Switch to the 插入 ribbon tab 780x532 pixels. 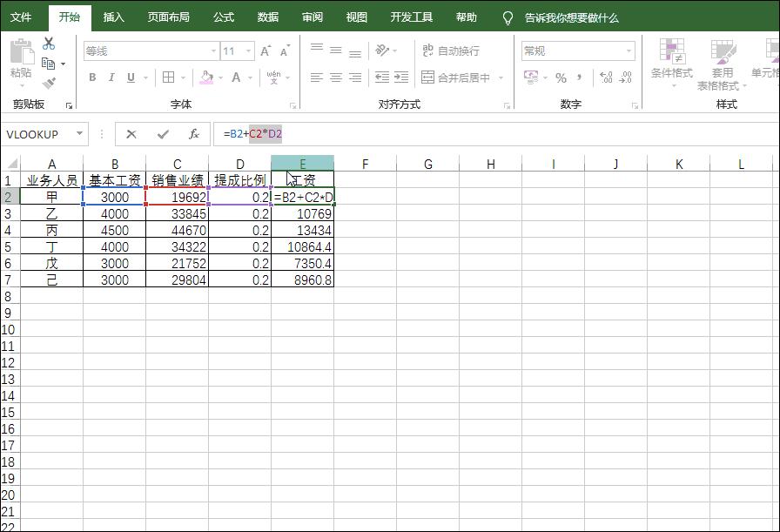tap(113, 16)
